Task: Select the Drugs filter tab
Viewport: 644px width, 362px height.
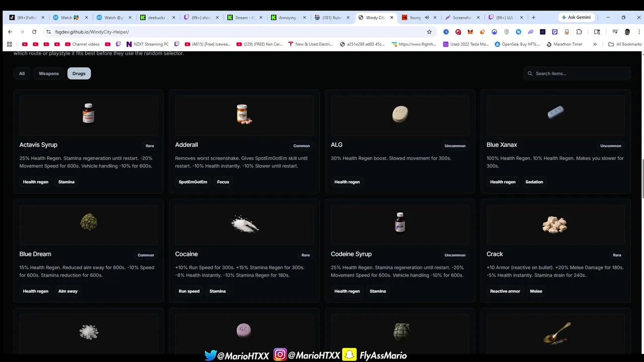Action: [79, 73]
